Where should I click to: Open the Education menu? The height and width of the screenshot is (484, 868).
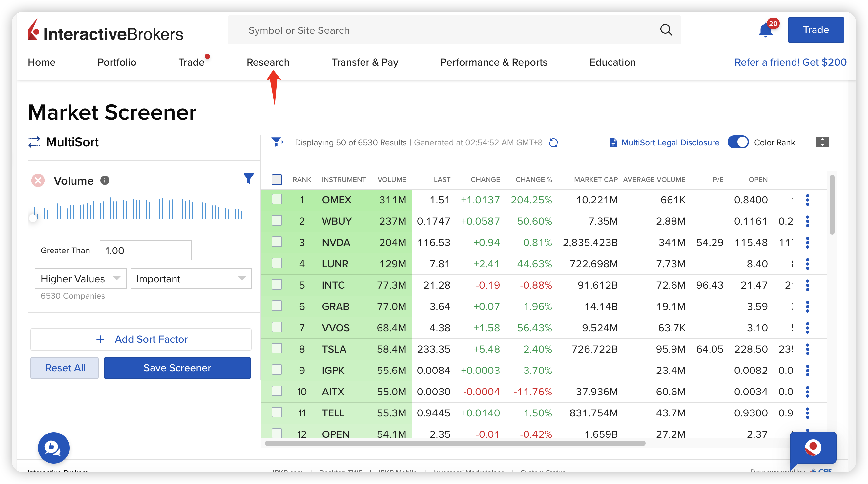(x=612, y=62)
